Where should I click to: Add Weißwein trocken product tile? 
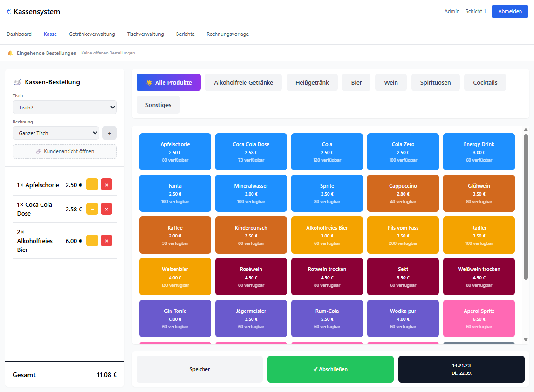(479, 277)
